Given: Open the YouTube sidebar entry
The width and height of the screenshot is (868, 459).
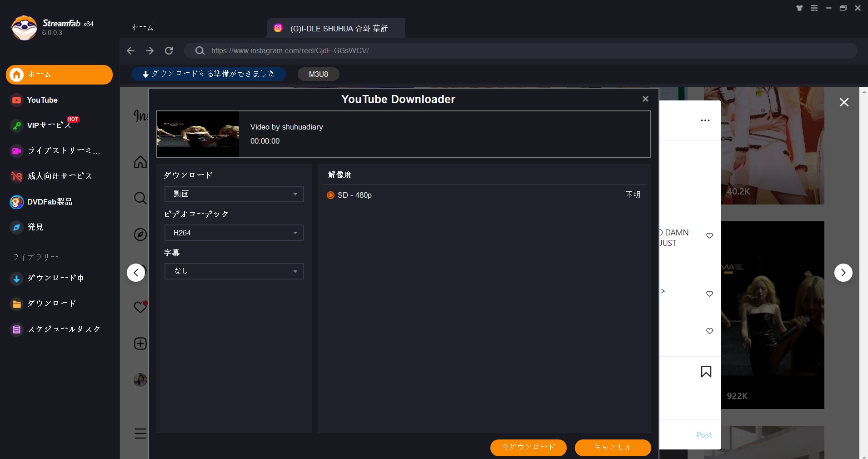Looking at the screenshot, I should [x=42, y=100].
